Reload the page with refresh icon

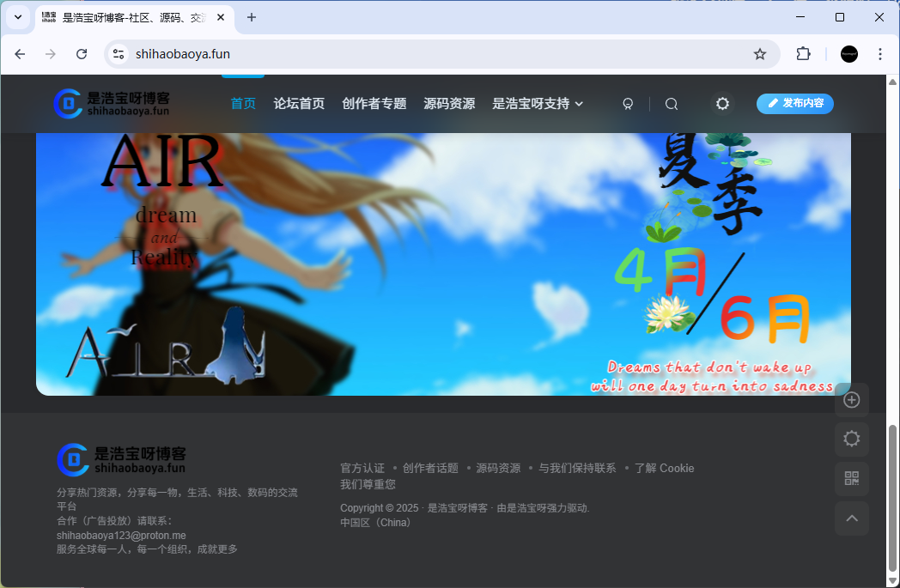point(82,54)
